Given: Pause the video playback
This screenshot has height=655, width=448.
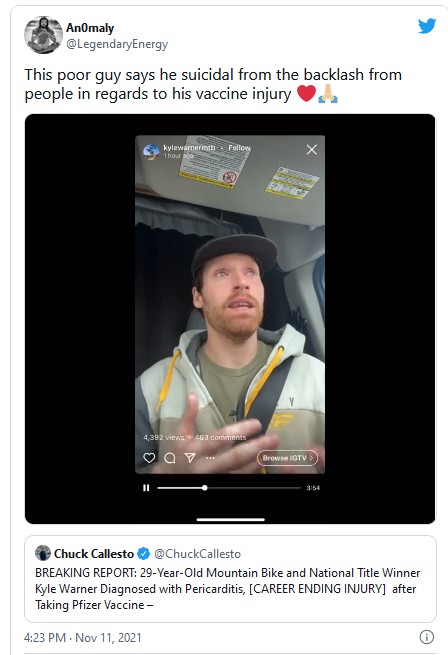Looking at the screenshot, I should pyautogui.click(x=146, y=488).
